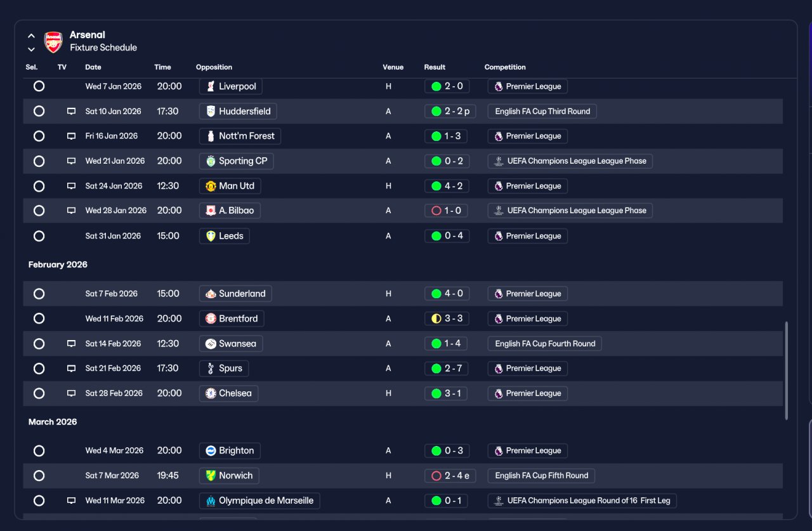Open UEFA Champions League Round of 16 First Leg
Screen dimensions: 812x531
pos(582,501)
